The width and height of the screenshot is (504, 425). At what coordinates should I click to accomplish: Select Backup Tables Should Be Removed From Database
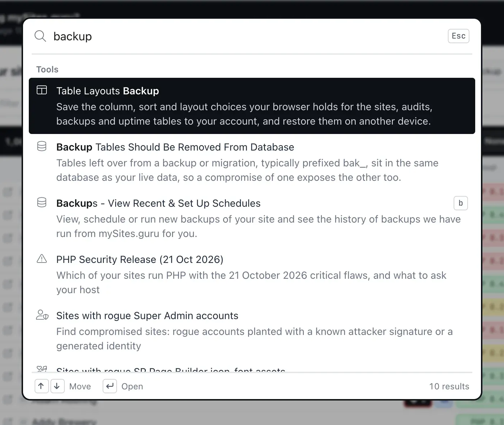(252, 162)
